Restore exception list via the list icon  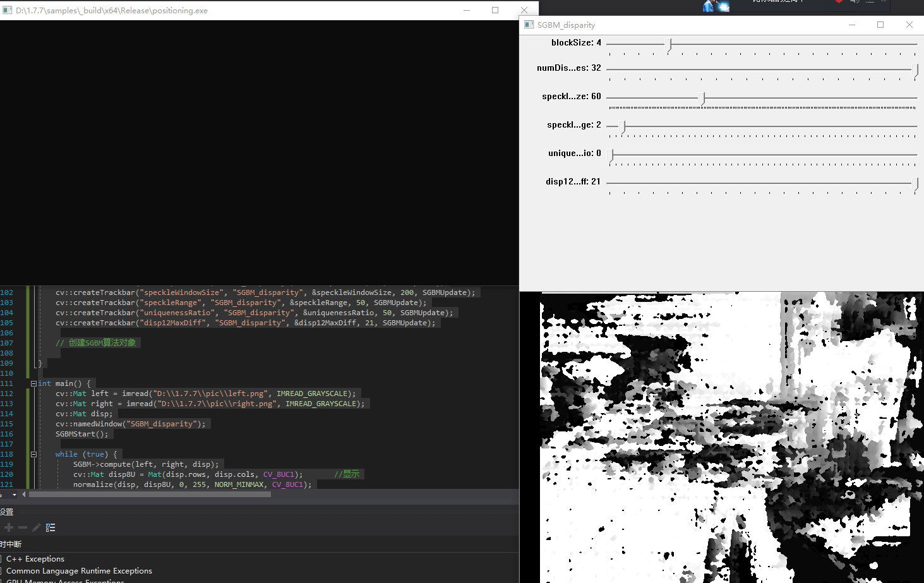point(50,527)
